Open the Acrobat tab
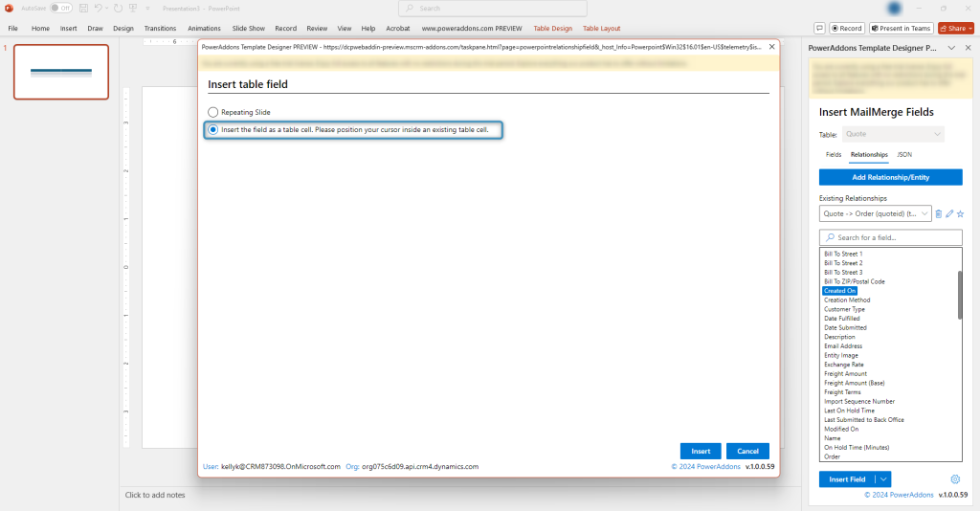Viewport: 980px width, 511px height. pyautogui.click(x=397, y=28)
